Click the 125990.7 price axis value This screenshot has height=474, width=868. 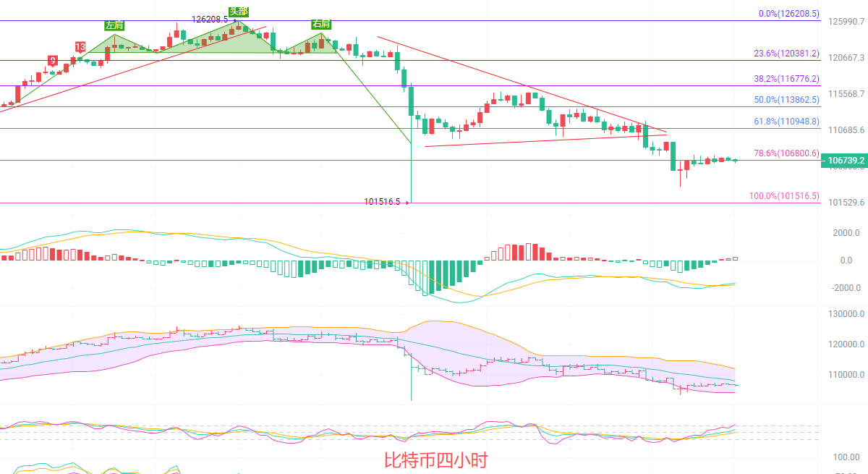point(847,22)
